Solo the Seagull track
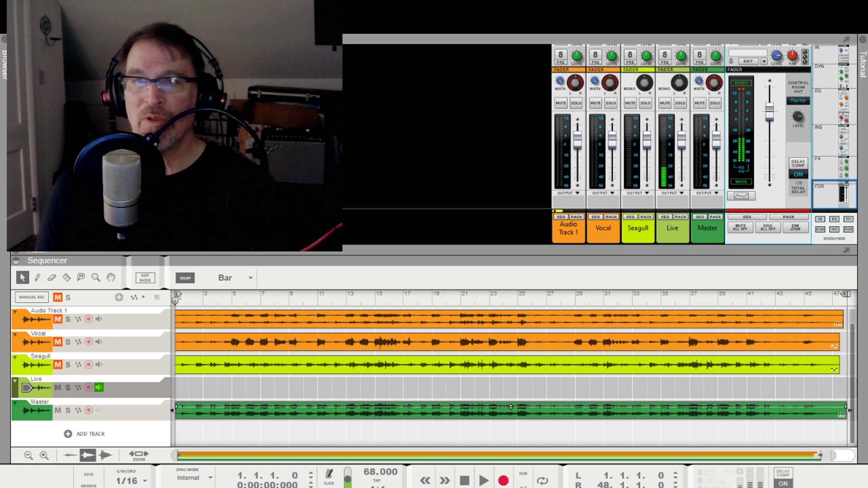The image size is (868, 488). coord(68,365)
